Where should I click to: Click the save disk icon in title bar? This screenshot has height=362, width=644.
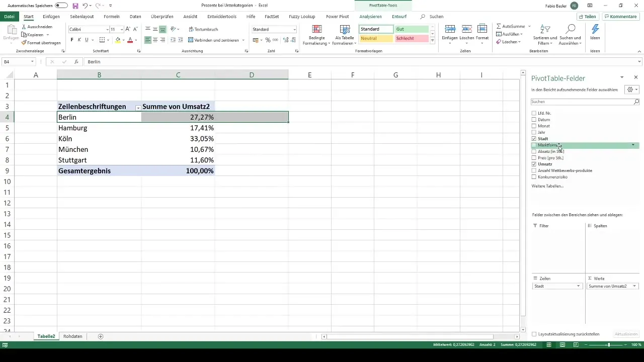(x=75, y=5)
